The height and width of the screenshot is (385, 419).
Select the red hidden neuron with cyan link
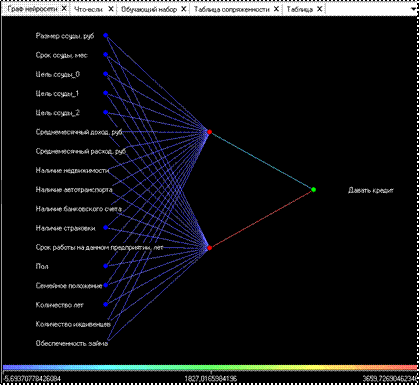pyautogui.click(x=209, y=132)
